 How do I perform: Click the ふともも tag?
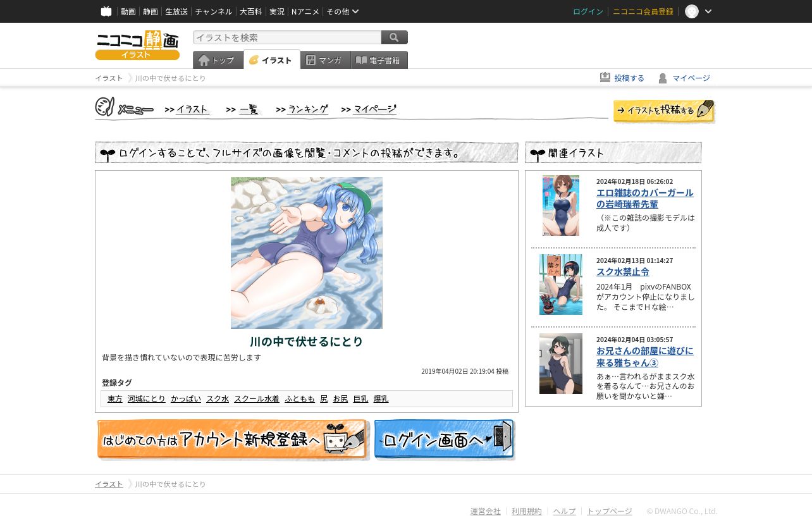pyautogui.click(x=300, y=399)
